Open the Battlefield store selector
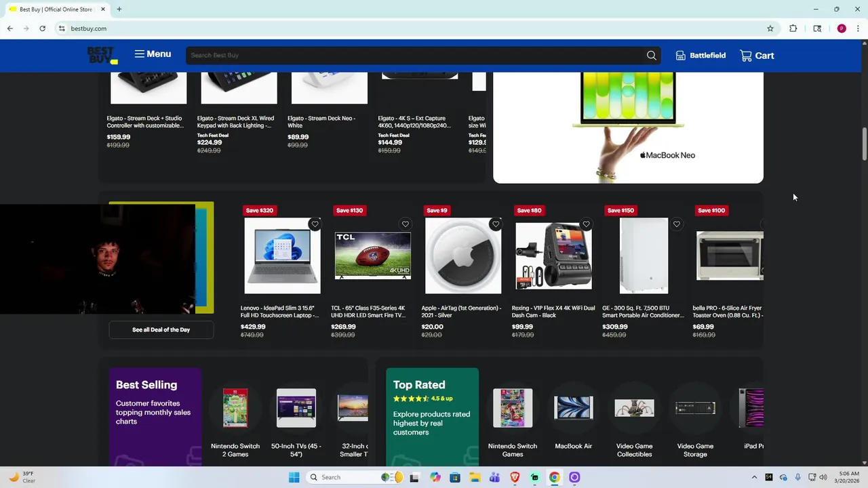Viewport: 868px width, 488px height. click(701, 56)
